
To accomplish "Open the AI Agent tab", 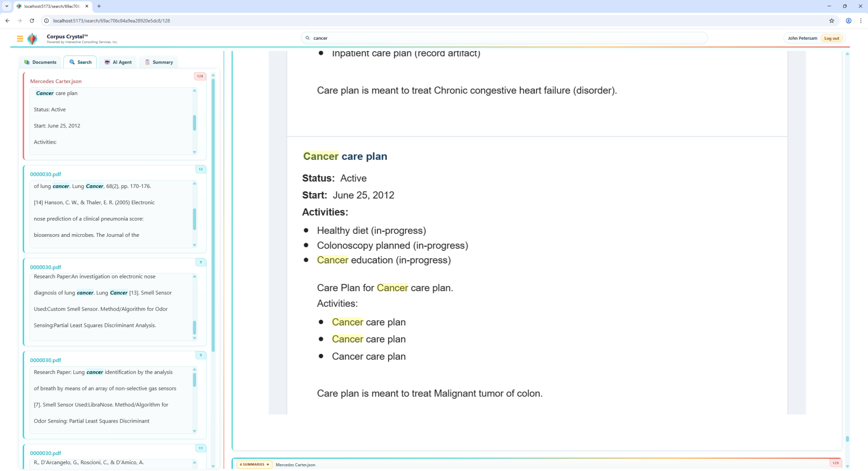I will [x=118, y=62].
